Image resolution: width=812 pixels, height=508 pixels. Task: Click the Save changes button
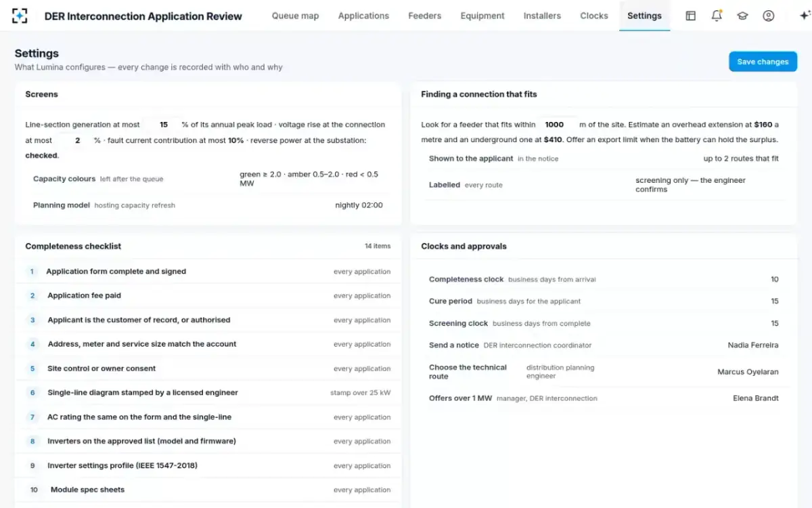pyautogui.click(x=763, y=62)
